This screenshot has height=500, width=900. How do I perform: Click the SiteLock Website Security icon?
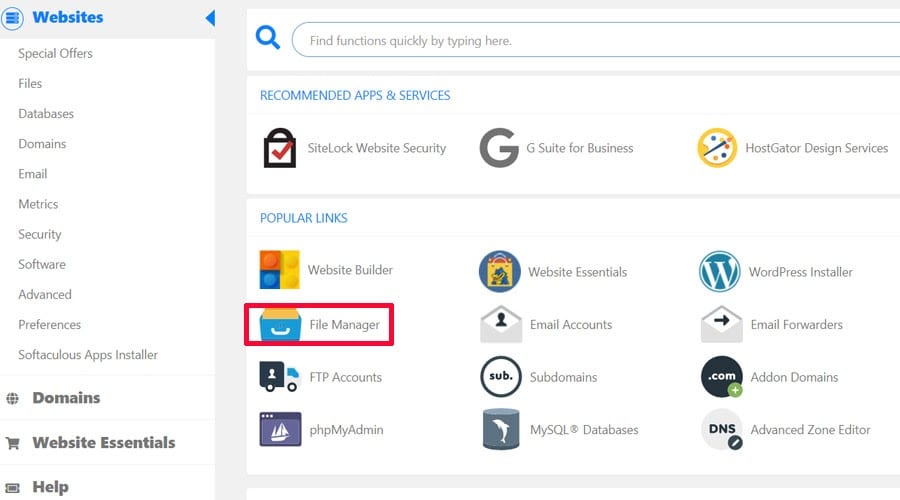coord(280,148)
